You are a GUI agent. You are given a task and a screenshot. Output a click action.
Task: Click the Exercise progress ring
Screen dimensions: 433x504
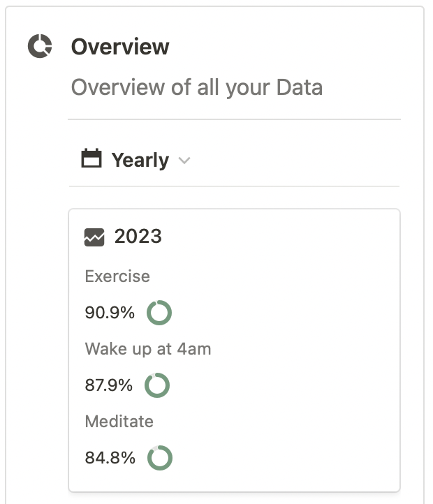pos(159,313)
